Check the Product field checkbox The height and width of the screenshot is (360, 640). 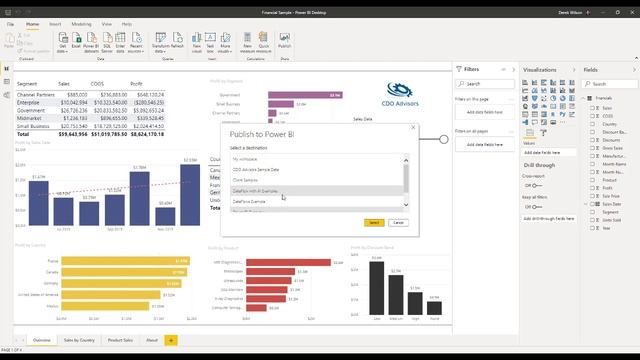[x=592, y=180]
